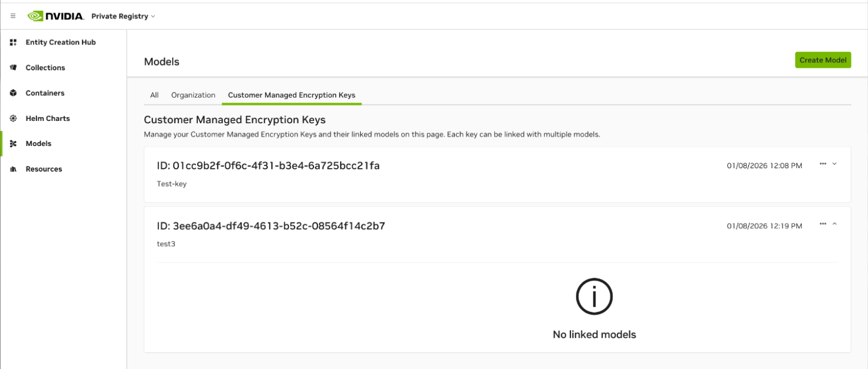The width and height of the screenshot is (868, 369).
Task: Open the Organization tab
Action: tap(193, 95)
